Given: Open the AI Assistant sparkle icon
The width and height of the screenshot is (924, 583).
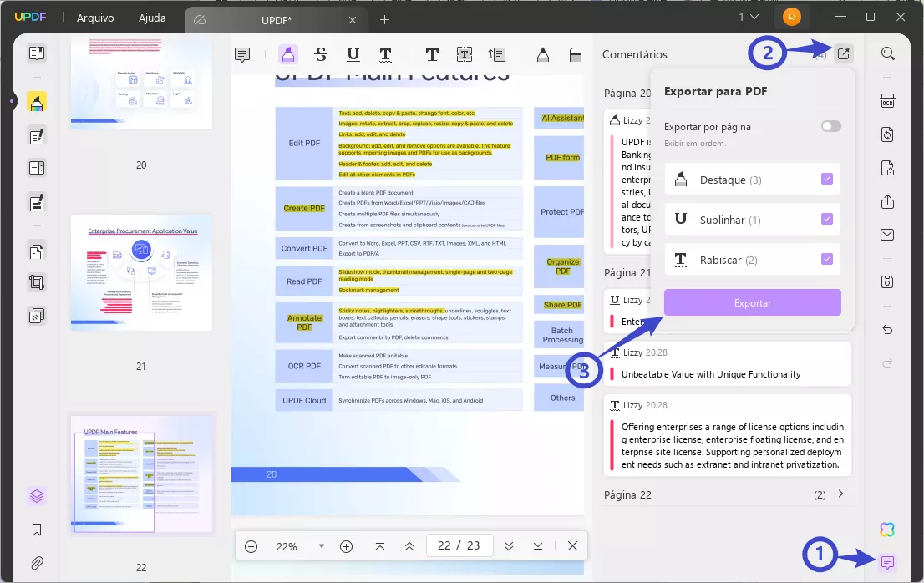Looking at the screenshot, I should [887, 529].
